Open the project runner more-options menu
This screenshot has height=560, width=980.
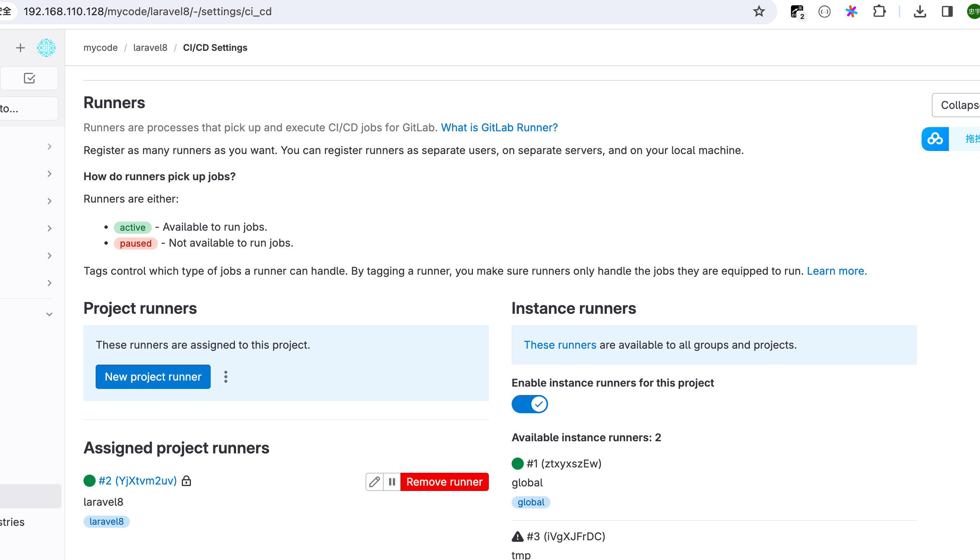tap(226, 376)
